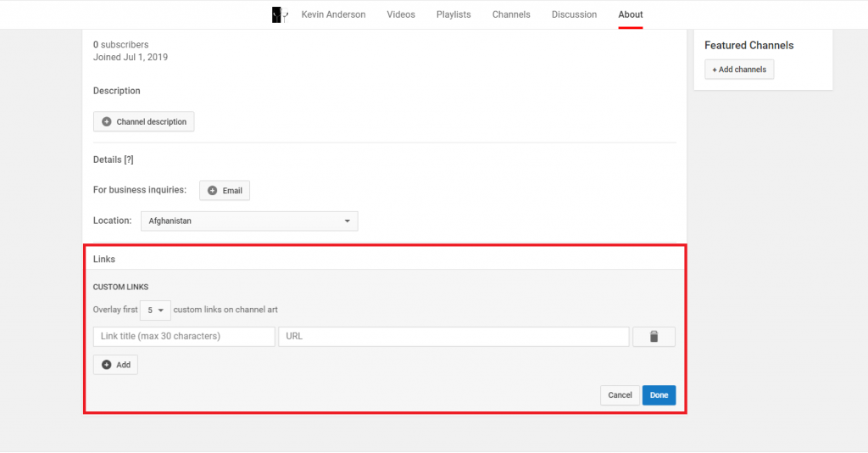
Task: Go to the Discussion tab
Action: click(574, 15)
